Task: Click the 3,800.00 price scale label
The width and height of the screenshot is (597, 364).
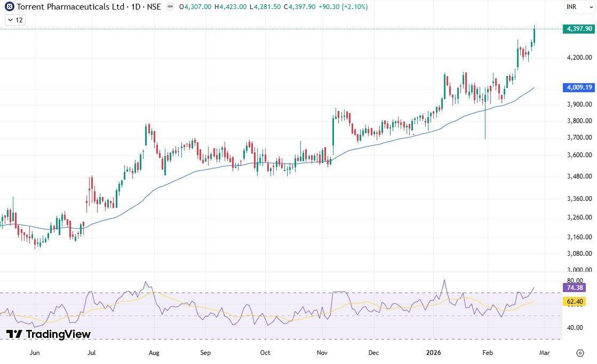Action: pos(579,122)
